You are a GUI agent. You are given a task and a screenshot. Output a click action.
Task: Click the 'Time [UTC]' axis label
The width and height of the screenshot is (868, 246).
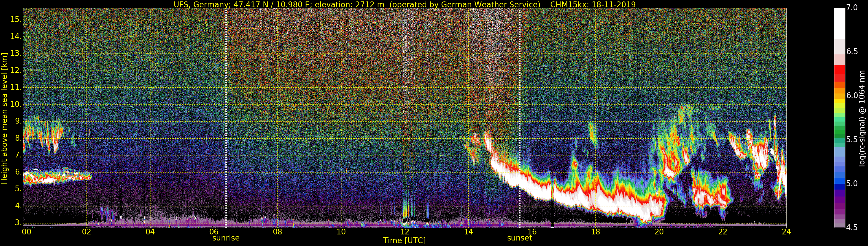404,241
